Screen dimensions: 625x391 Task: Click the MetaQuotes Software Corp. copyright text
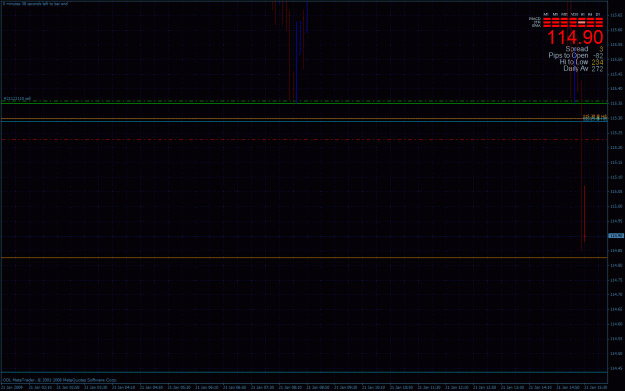(60, 380)
